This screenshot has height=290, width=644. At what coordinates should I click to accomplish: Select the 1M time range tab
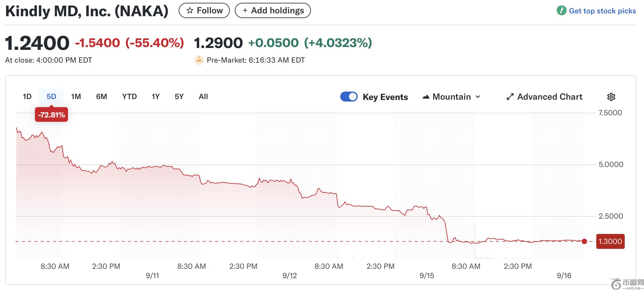pyautogui.click(x=76, y=97)
